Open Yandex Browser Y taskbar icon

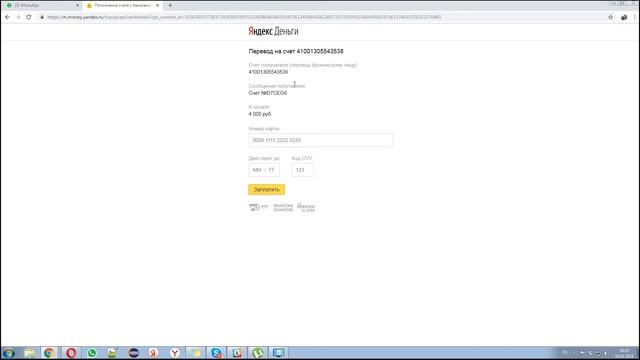point(175,353)
